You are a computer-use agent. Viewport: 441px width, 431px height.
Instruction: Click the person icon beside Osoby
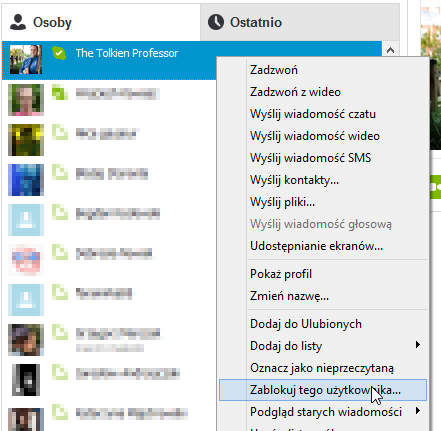pyautogui.click(x=18, y=22)
